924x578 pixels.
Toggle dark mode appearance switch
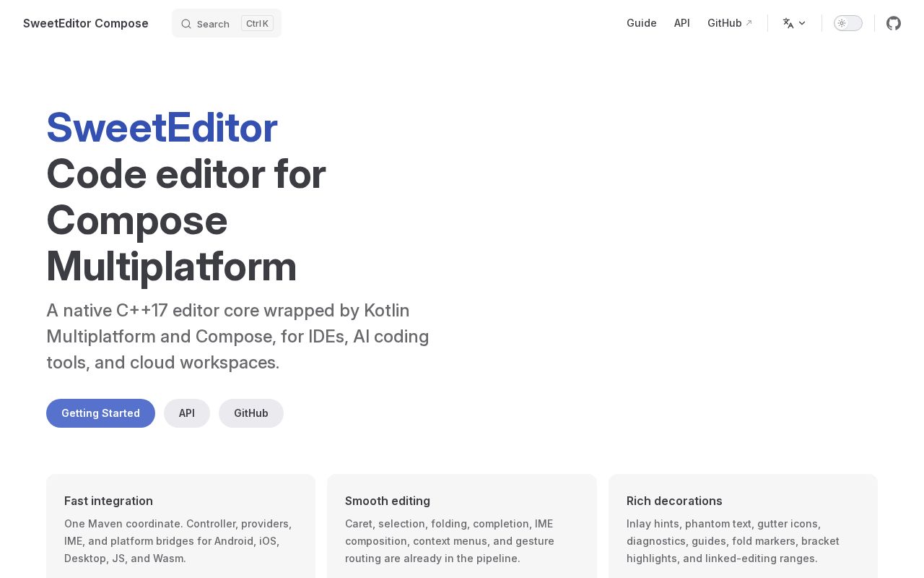(x=848, y=23)
